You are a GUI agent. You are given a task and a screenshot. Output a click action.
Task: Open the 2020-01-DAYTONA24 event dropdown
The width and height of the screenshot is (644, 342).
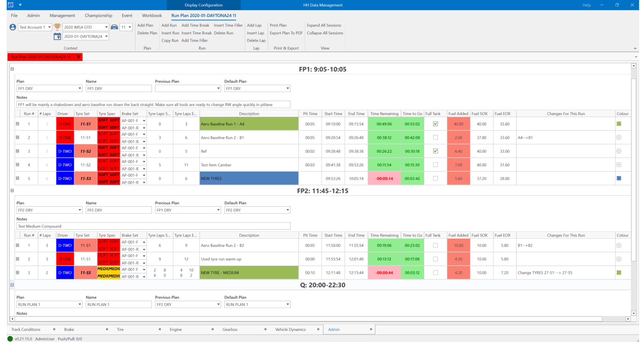[106, 36]
